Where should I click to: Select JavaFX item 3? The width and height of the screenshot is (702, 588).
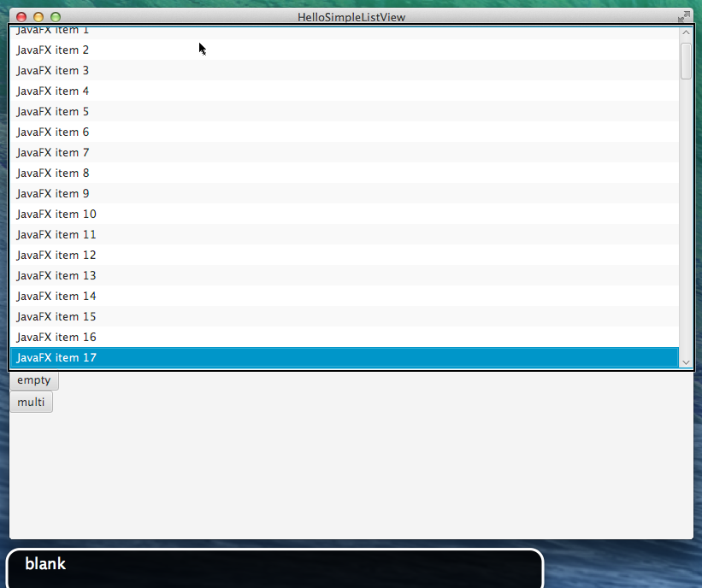(53, 70)
